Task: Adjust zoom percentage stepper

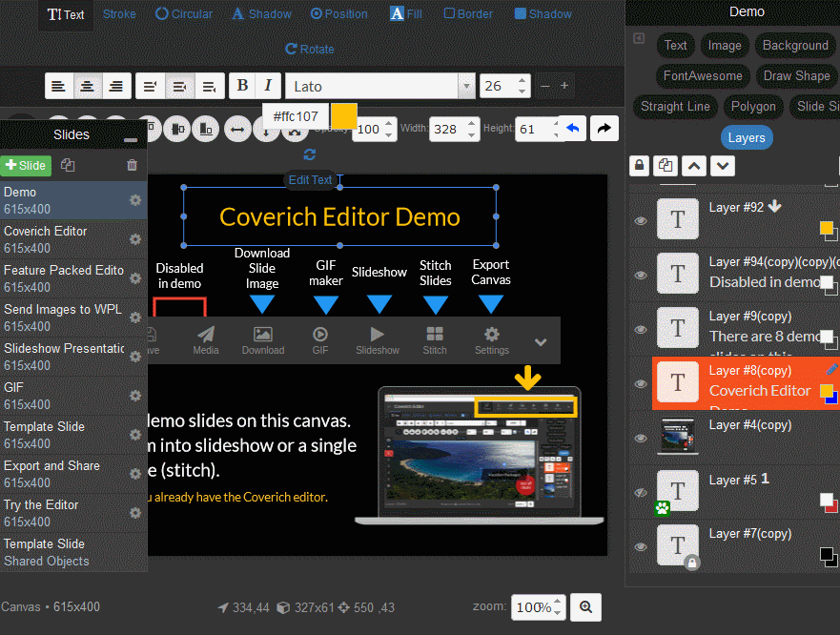Action: [557, 607]
